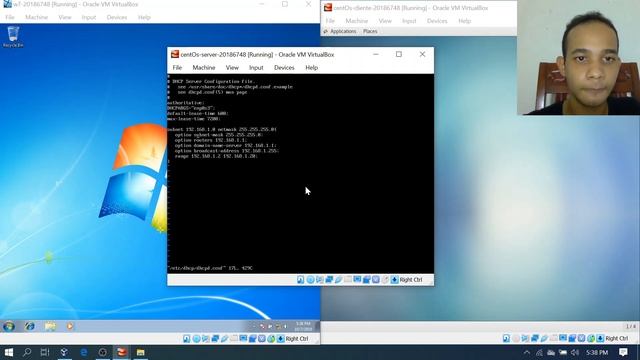640x360 pixels.
Task: Open Windows 10 taskbar search
Action: pos(27,352)
